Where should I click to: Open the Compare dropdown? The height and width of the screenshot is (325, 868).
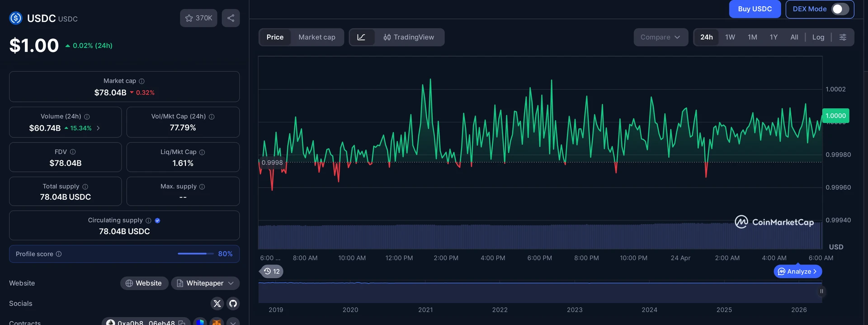[660, 37]
